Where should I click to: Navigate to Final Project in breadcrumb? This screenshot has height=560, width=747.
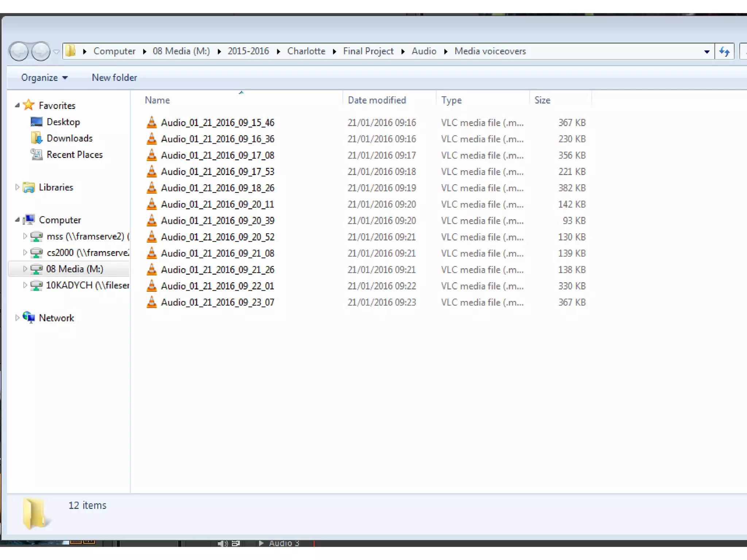click(x=368, y=51)
